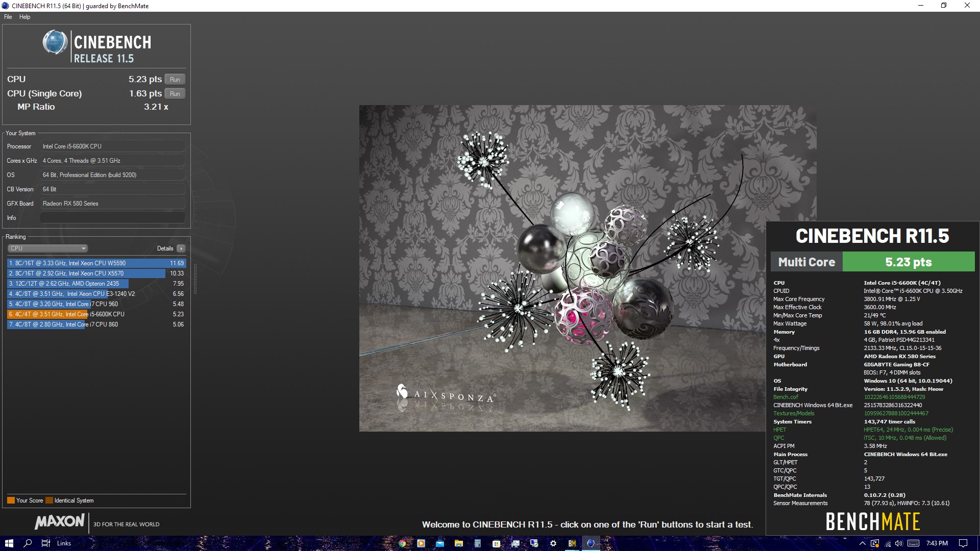Viewport: 980px width, 551px height.
Task: Open the Wi-Fi network tray icon
Action: pyautogui.click(x=888, y=543)
